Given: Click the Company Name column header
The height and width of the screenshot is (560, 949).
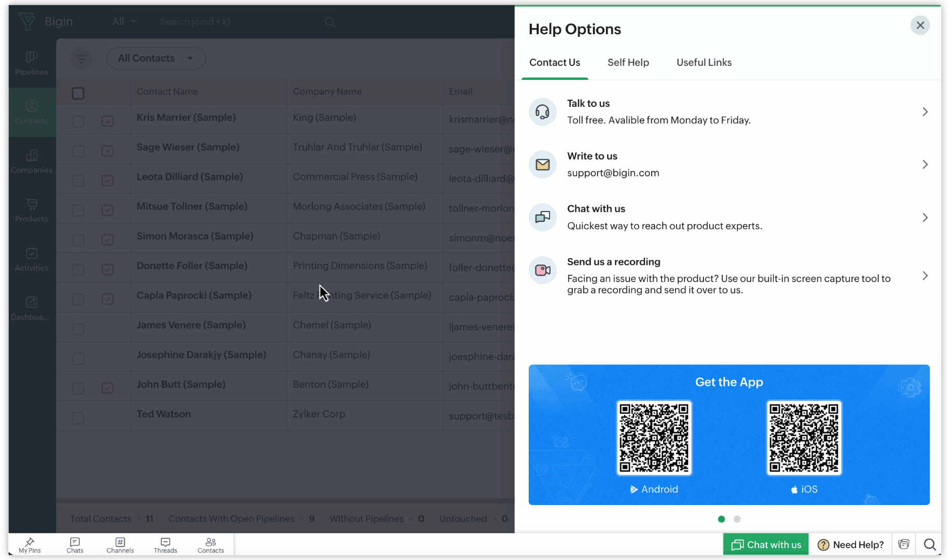Looking at the screenshot, I should 327,92.
